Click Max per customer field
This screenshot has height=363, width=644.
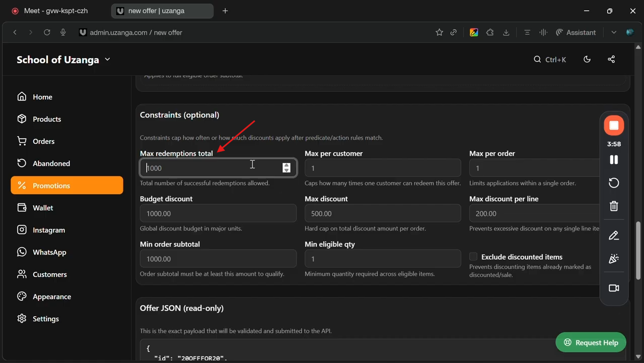[x=383, y=168]
